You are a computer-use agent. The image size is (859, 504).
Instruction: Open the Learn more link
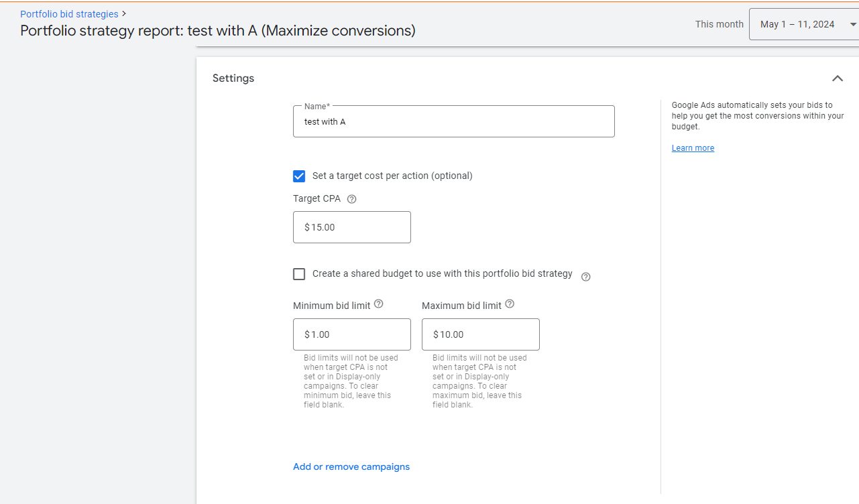[x=693, y=148]
